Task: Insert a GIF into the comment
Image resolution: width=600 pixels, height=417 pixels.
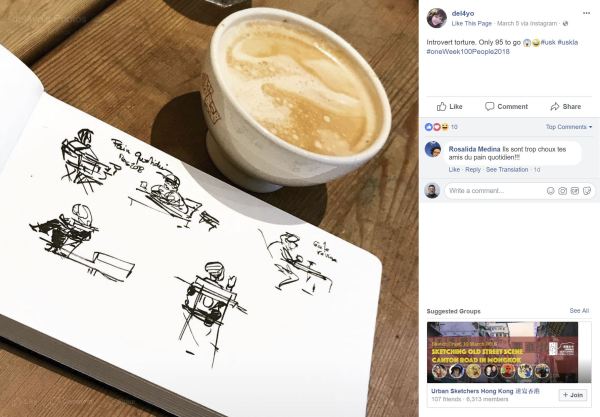Action: 575,191
